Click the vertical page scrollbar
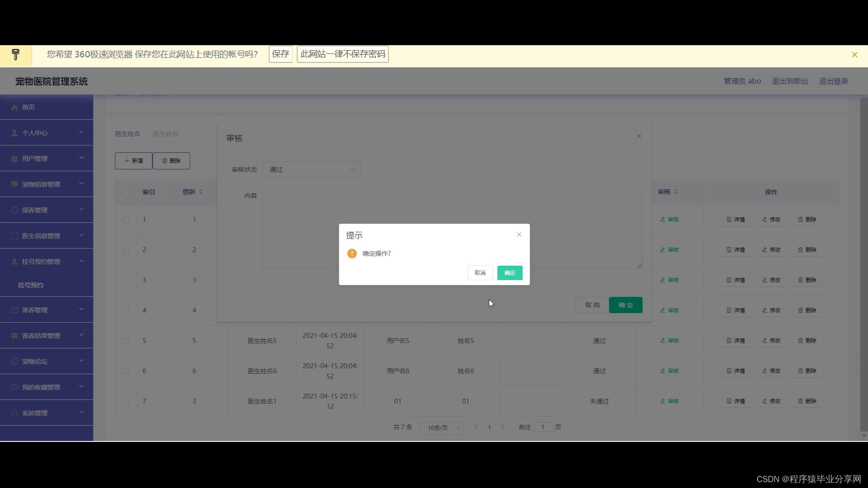Viewport: 868px width, 488px height. click(863, 262)
